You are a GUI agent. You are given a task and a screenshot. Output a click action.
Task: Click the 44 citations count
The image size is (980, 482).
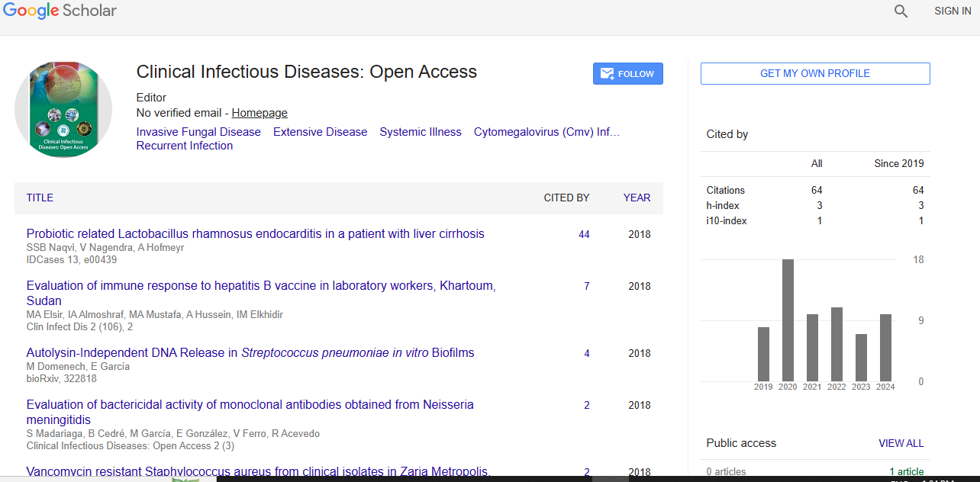[x=584, y=234]
